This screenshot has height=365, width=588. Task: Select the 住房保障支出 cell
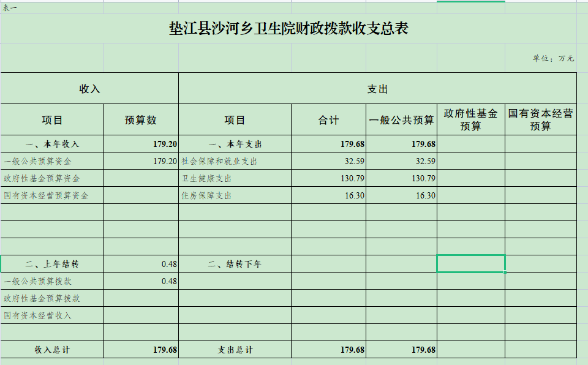[235, 195]
